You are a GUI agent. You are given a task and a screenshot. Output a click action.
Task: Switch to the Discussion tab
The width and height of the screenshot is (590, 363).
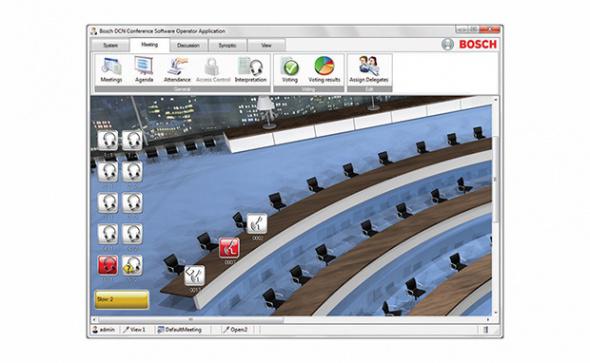188,46
